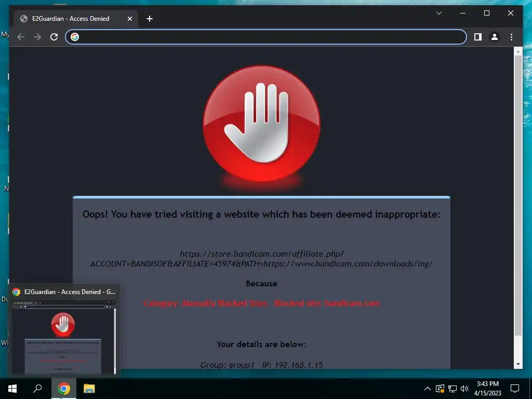Click the red stop-hand image

click(x=262, y=126)
